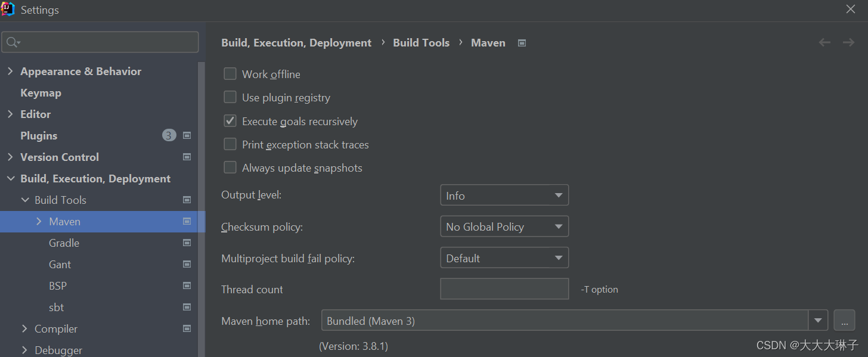The width and height of the screenshot is (868, 357).
Task: Click the Plugins updates badge showing 3
Action: pyautogui.click(x=169, y=135)
